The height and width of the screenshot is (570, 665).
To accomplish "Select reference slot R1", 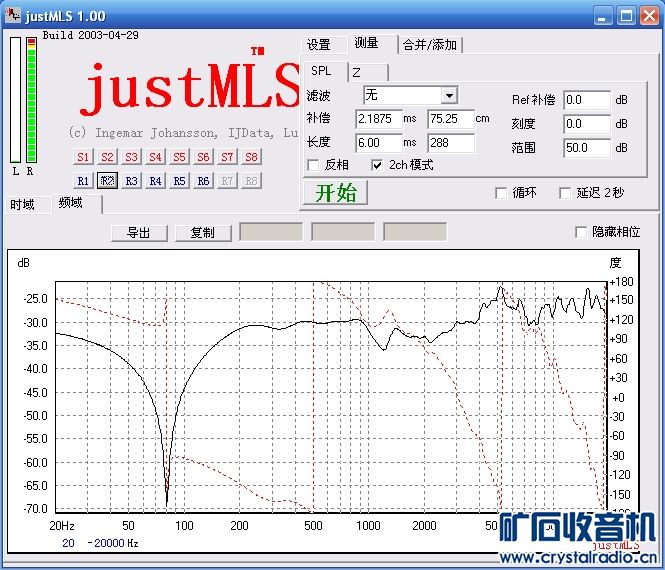I will (x=83, y=181).
